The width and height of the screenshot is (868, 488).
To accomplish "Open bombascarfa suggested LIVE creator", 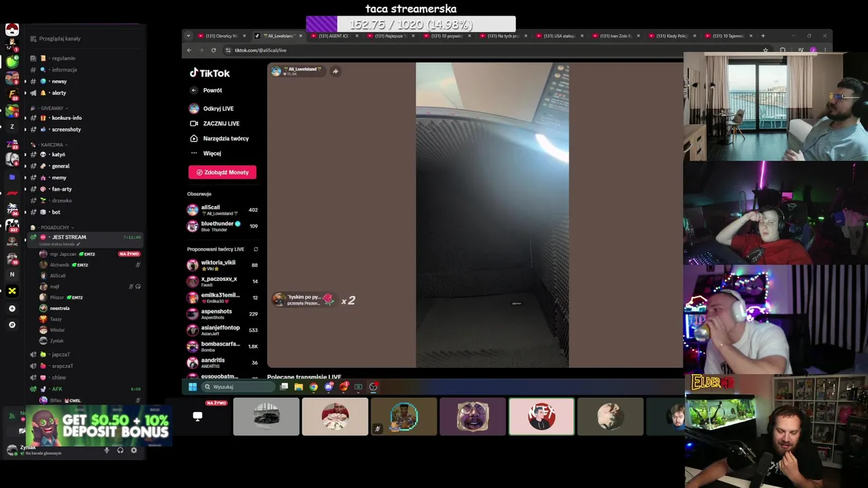I will (x=222, y=346).
